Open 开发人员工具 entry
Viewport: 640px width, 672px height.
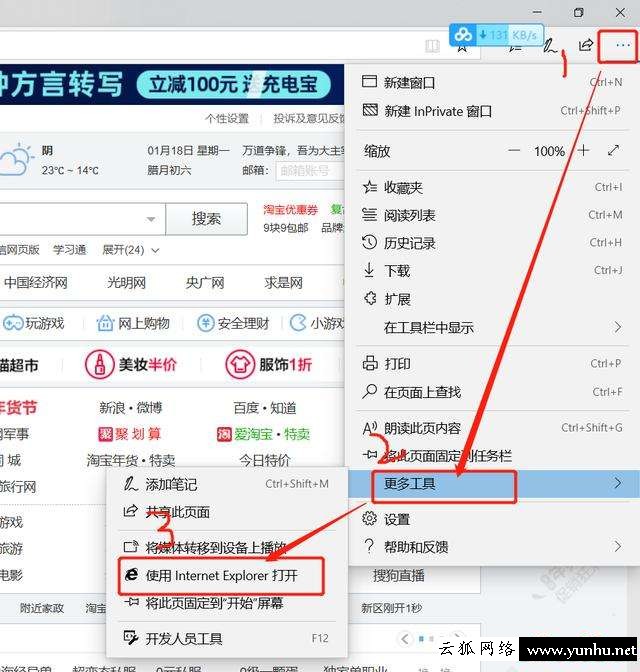click(x=227, y=639)
